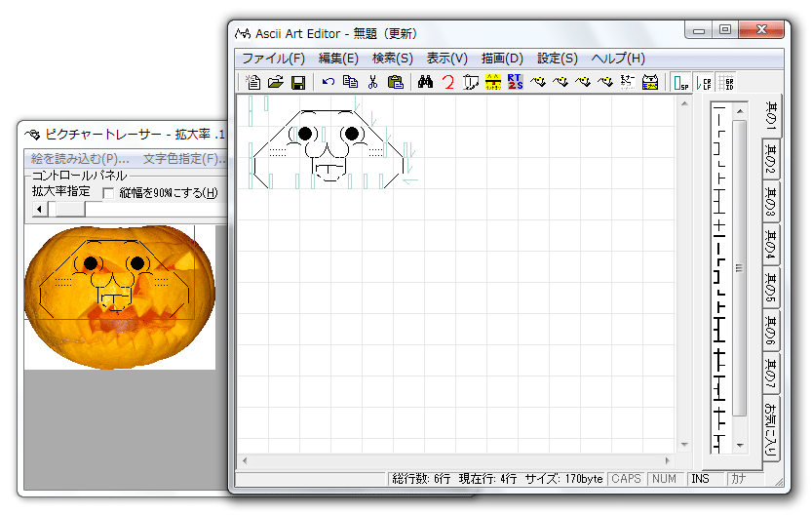Switch to the 其の7 palette tab

(x=771, y=374)
